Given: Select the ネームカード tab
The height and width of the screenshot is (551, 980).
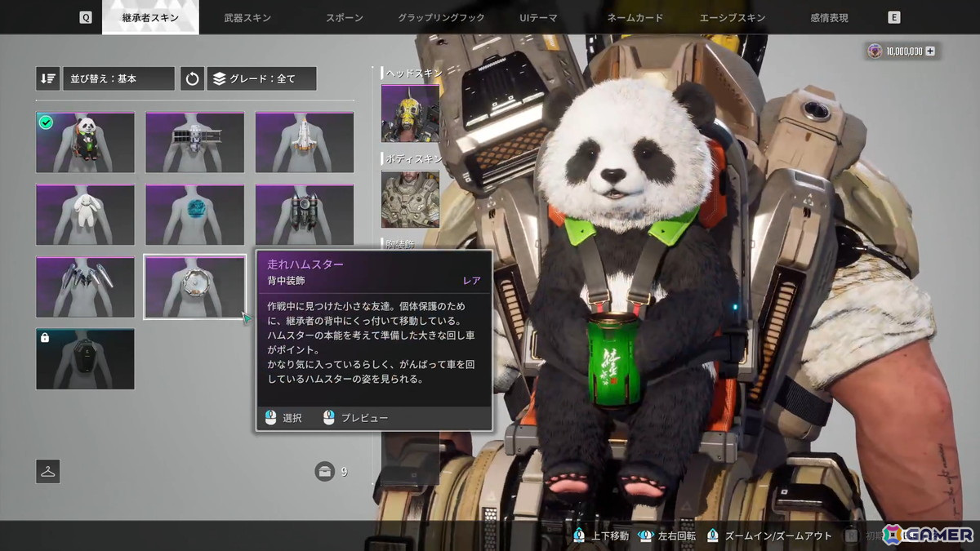Looking at the screenshot, I should (635, 17).
